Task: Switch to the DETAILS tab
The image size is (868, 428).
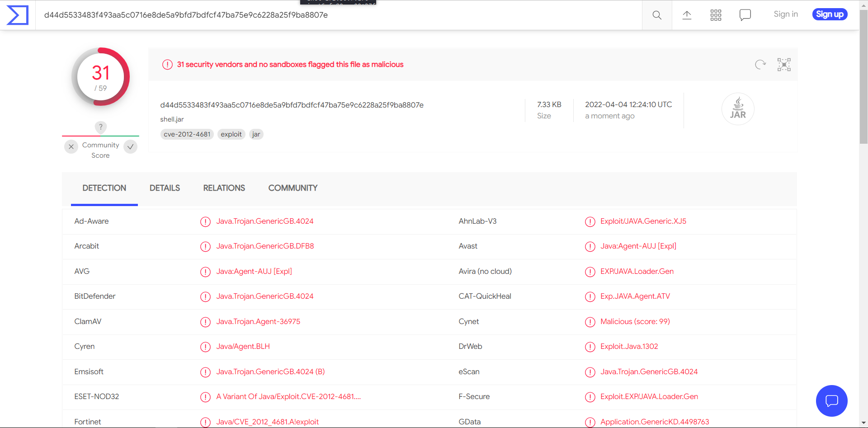Action: (165, 188)
